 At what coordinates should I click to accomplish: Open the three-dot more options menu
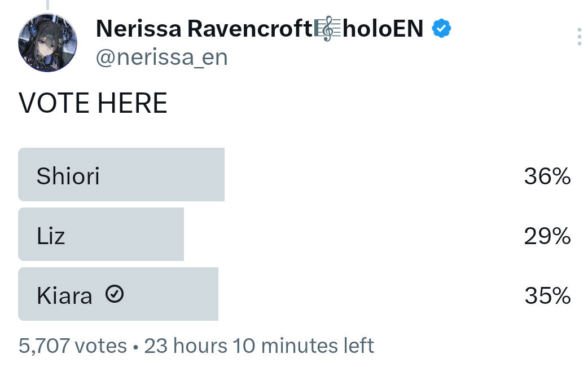(x=580, y=37)
